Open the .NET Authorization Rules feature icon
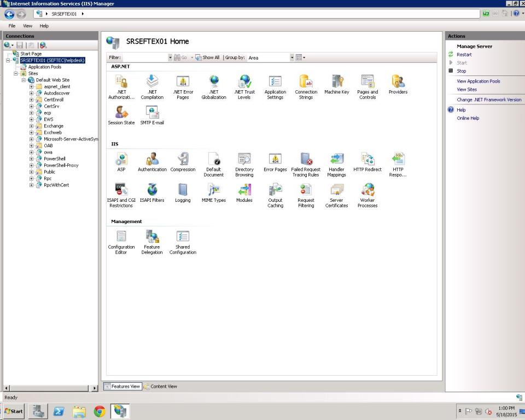The image size is (525, 420). point(121,87)
